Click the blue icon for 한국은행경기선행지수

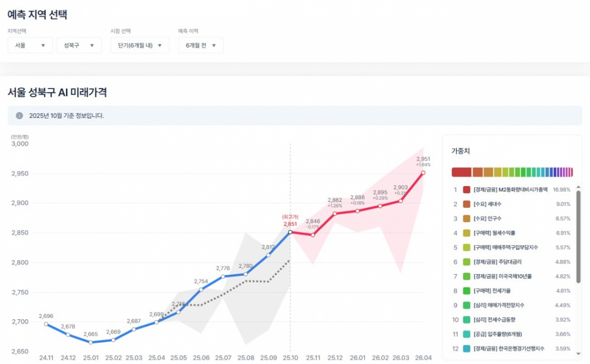(x=467, y=349)
